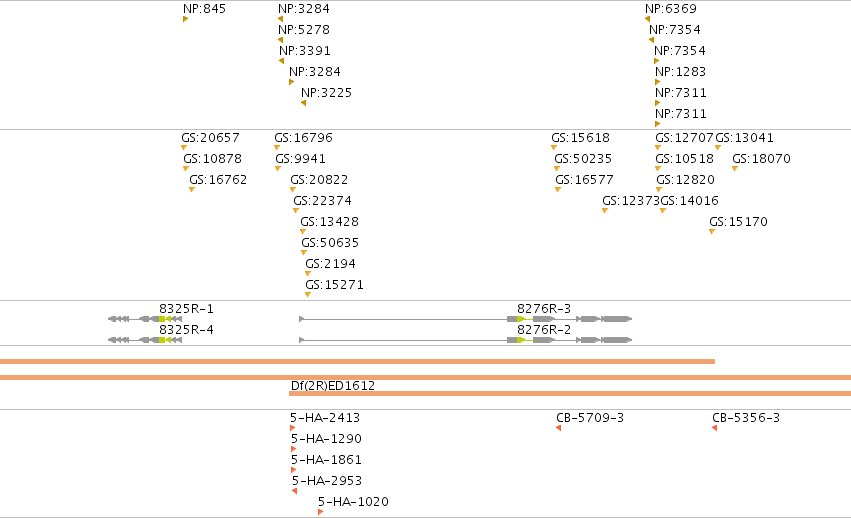Select the GS:16762 insertion label
851x518 pixels.
click(x=218, y=180)
